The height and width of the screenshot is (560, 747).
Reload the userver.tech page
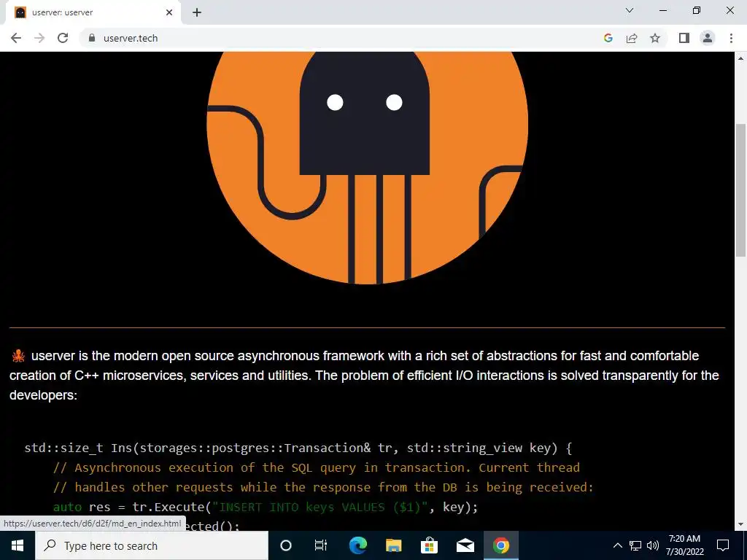click(x=63, y=38)
